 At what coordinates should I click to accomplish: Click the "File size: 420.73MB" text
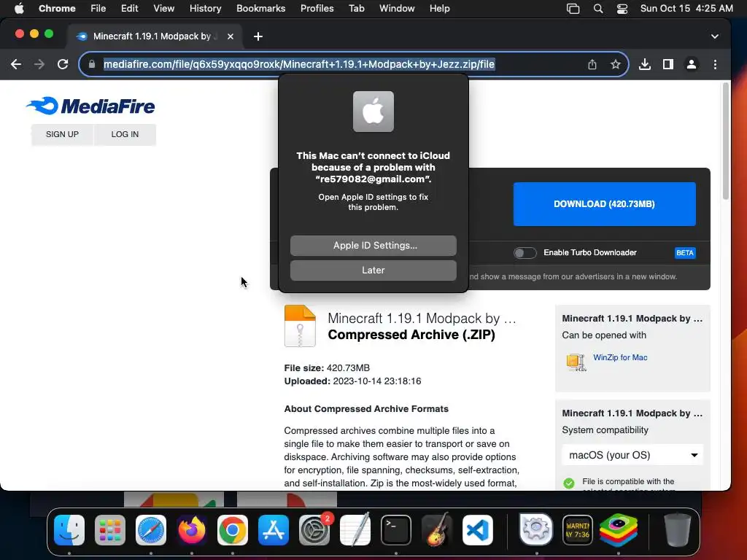(x=327, y=368)
